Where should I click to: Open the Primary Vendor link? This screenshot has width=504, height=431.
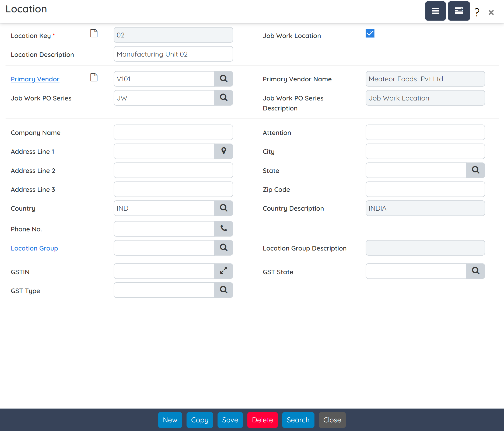click(x=35, y=79)
